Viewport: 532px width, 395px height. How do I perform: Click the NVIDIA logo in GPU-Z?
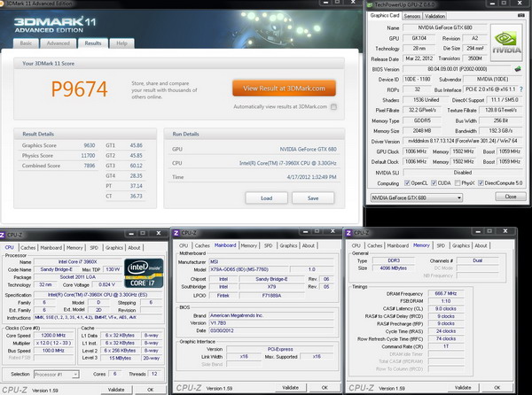(x=506, y=43)
